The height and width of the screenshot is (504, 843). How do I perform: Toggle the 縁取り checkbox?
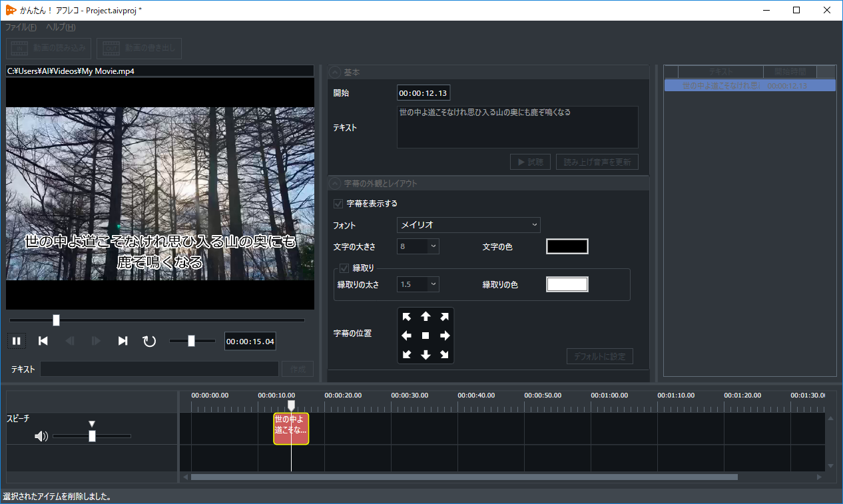tap(344, 268)
